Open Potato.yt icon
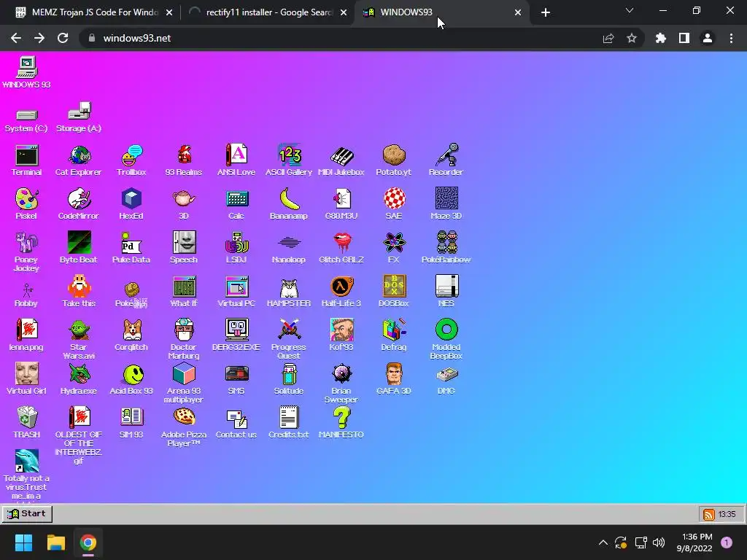Viewport: 747px width, 560px height. coord(393,160)
